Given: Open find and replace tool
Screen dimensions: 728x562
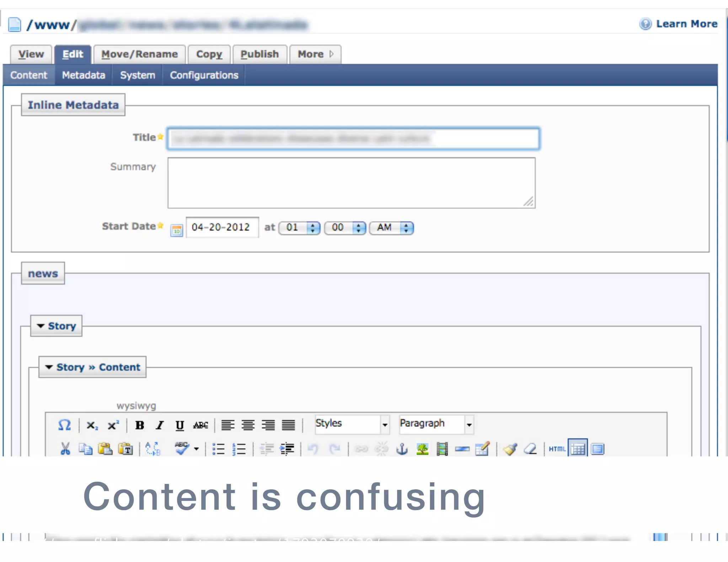Looking at the screenshot, I should coord(153,449).
